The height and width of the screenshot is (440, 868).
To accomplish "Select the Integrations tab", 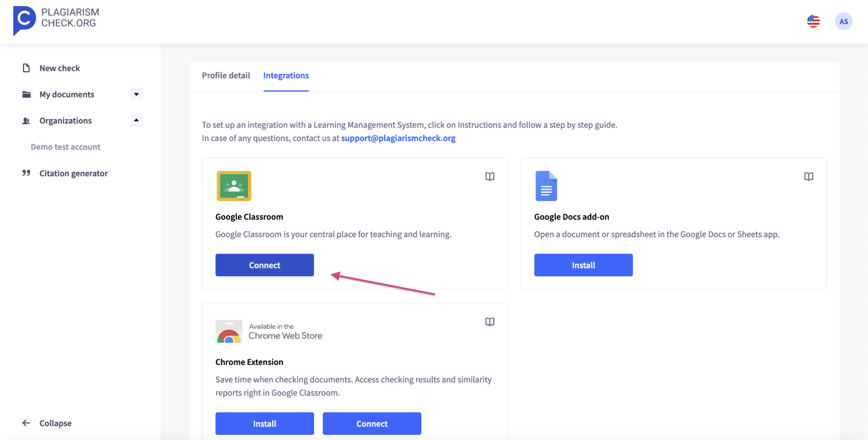I will tap(286, 75).
